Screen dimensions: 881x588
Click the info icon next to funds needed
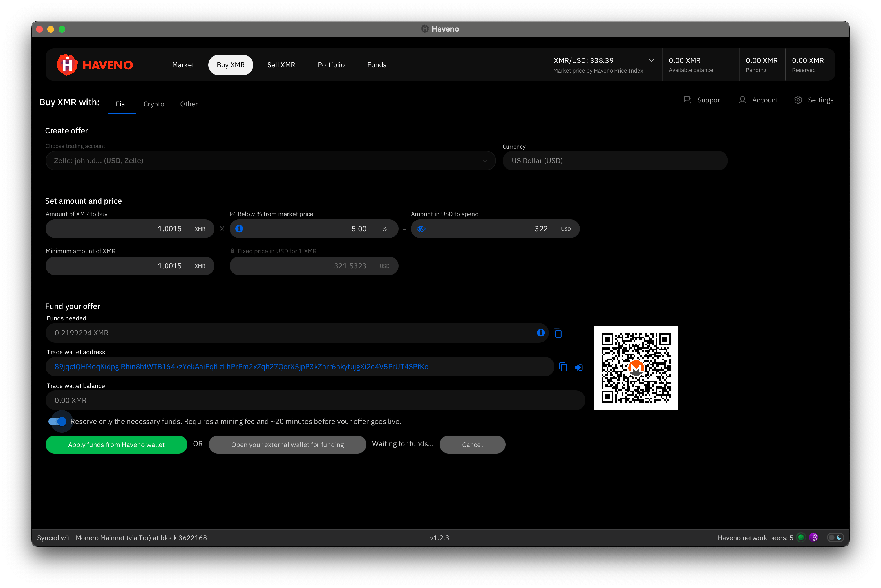coord(540,333)
